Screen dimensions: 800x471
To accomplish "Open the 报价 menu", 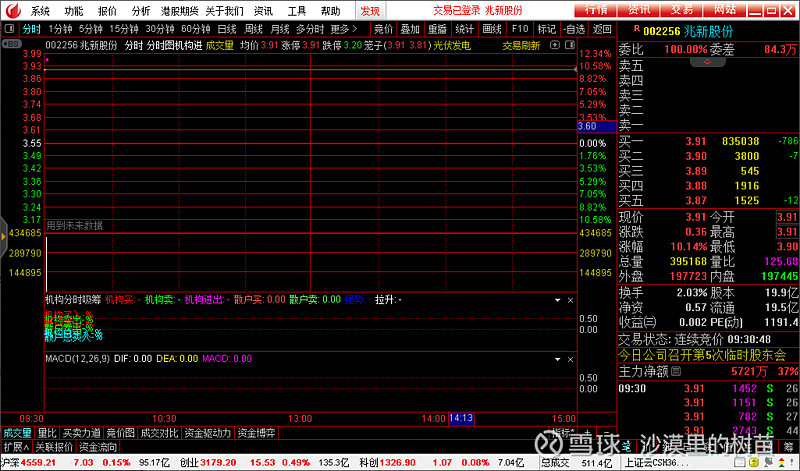I will coord(107,11).
